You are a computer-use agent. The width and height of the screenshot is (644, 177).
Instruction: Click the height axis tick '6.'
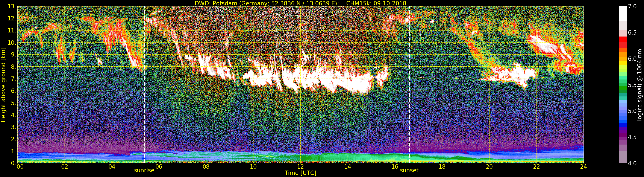click(x=14, y=91)
